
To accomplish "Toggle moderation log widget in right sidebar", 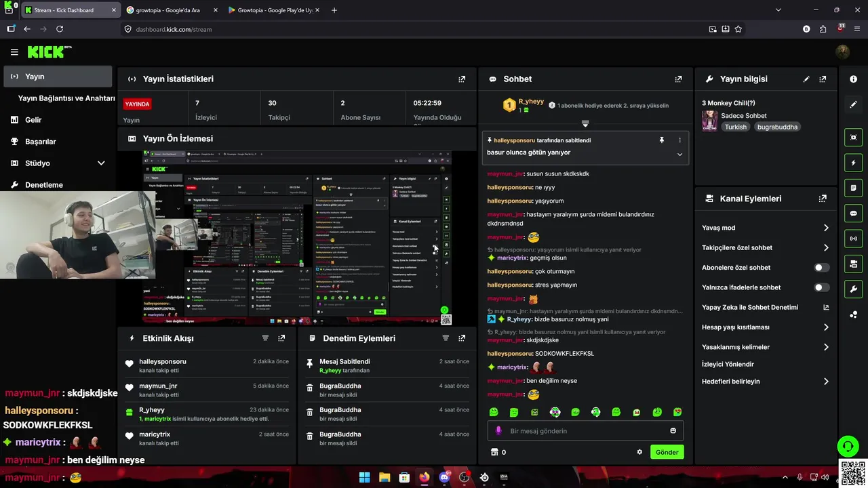I will coord(853,188).
